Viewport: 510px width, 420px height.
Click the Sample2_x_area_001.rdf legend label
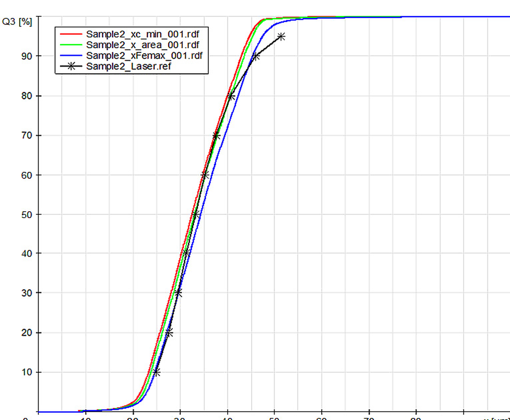click(x=142, y=44)
